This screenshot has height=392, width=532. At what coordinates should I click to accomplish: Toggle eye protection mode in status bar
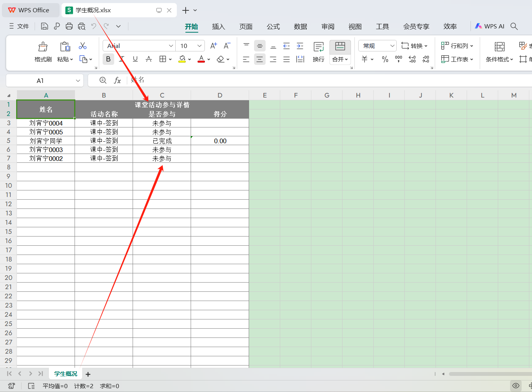pyautogui.click(x=516, y=385)
